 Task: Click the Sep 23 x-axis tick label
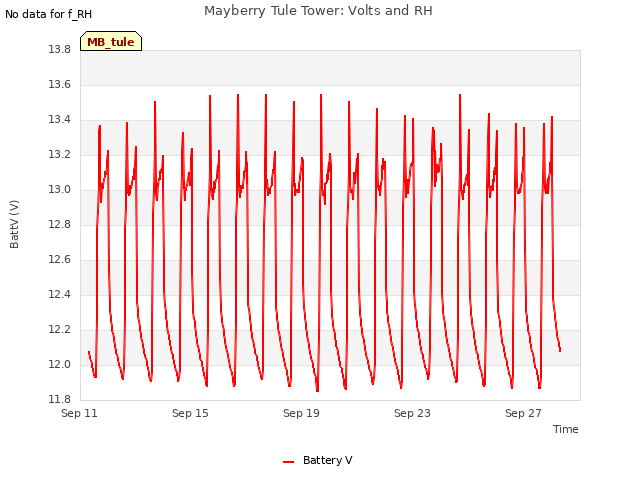click(x=412, y=413)
